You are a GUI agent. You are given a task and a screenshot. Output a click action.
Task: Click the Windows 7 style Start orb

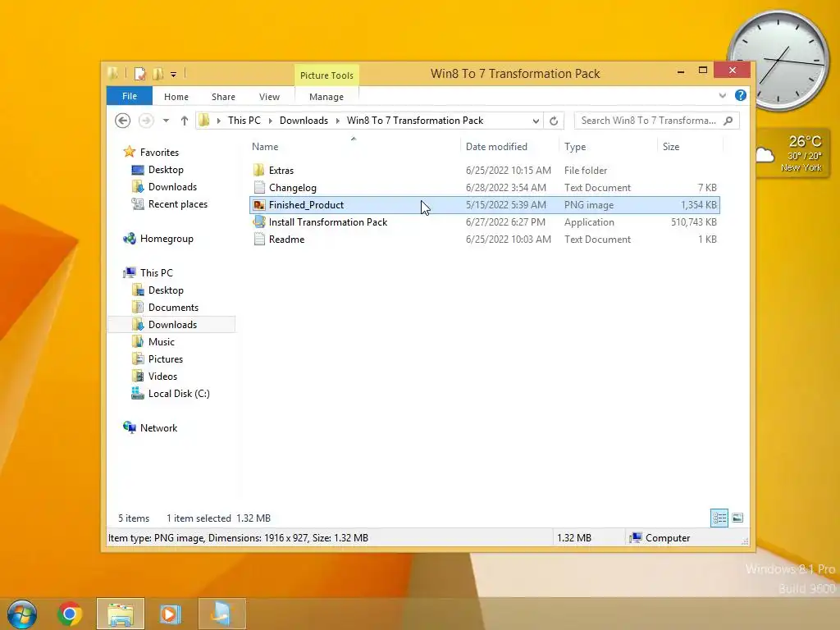point(22,614)
